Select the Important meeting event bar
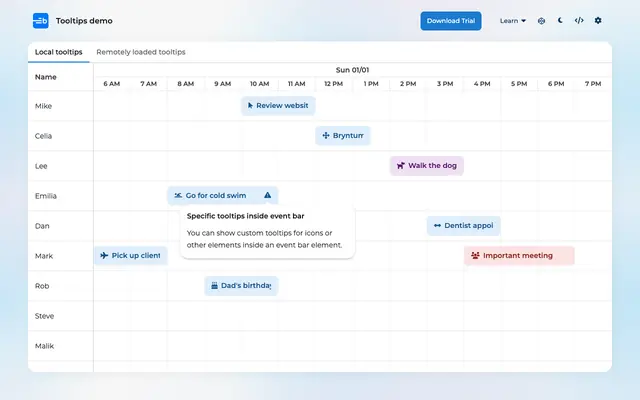The image size is (640, 400). pos(519,256)
